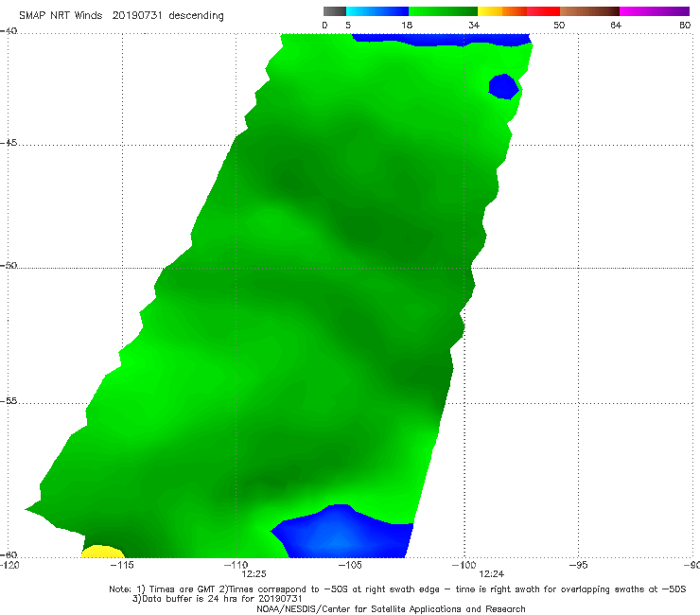Click the title text 'SMAP NRT Winds'
The height and width of the screenshot is (615, 700).
[x=61, y=15]
